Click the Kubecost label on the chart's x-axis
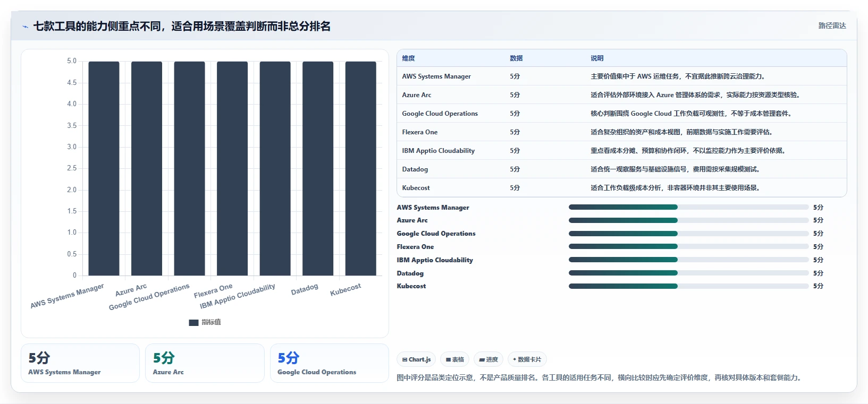868x404 pixels. pos(345,289)
